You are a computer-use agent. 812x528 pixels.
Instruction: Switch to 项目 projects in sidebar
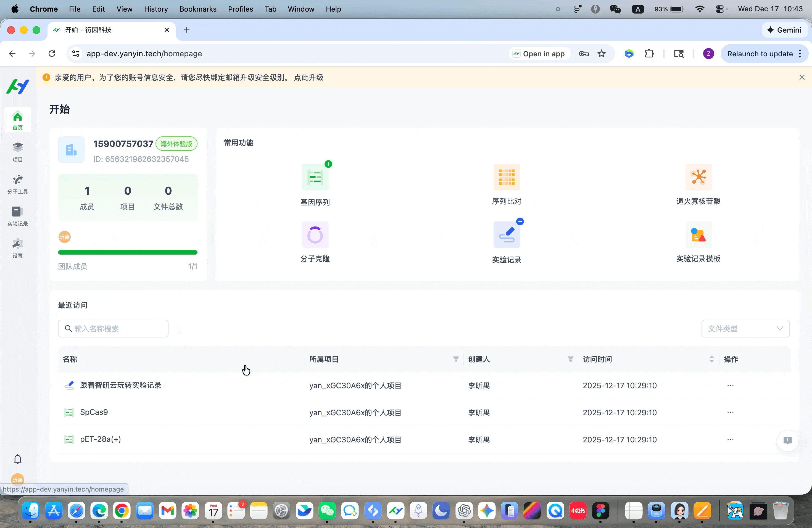click(x=18, y=152)
